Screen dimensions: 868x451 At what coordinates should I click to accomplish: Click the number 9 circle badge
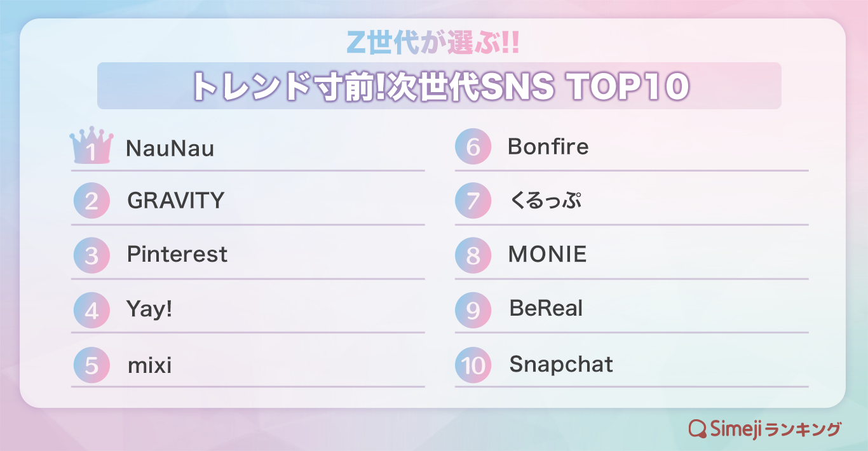coord(473,311)
